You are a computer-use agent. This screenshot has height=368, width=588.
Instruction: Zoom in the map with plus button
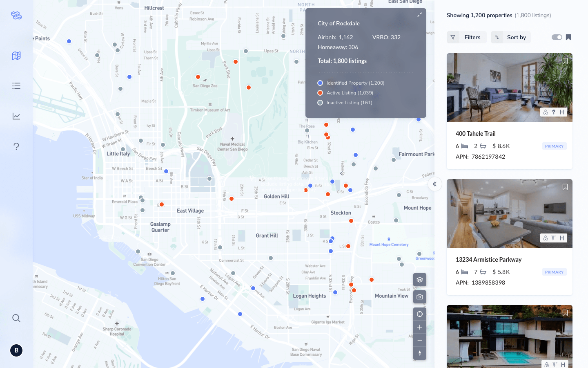pyautogui.click(x=420, y=327)
